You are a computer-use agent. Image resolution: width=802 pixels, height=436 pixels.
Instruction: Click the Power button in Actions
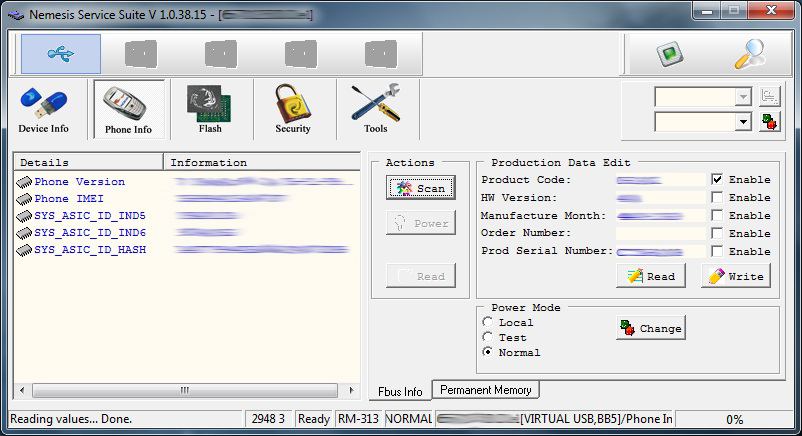pyautogui.click(x=420, y=223)
